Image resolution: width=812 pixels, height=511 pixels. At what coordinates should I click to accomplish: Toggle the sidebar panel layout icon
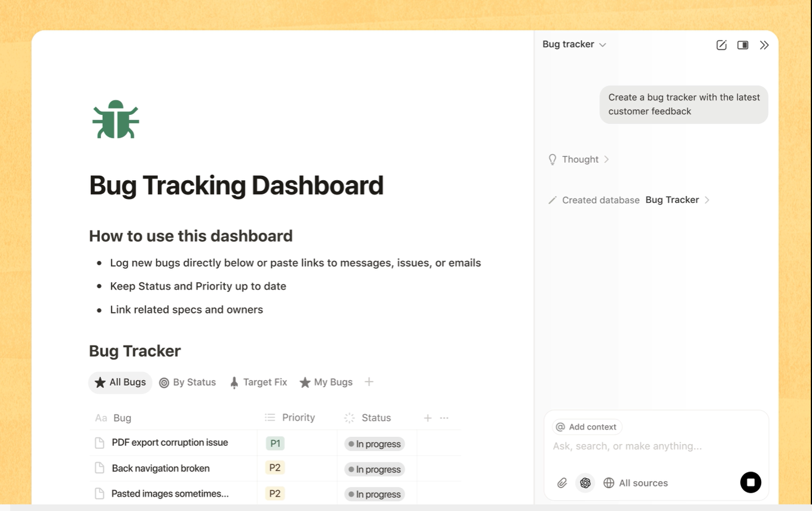[743, 45]
